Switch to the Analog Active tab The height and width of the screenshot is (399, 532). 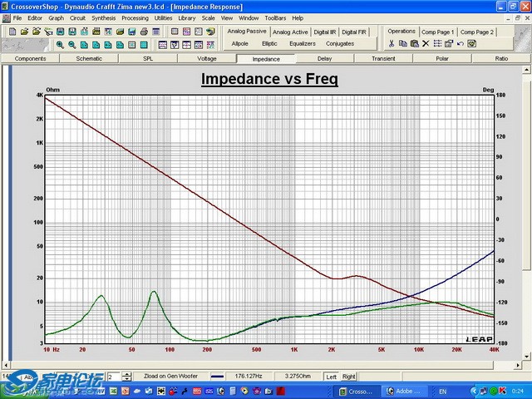tap(290, 32)
